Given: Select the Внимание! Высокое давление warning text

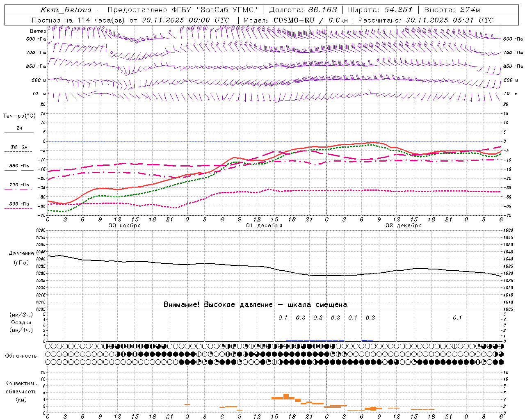Looking at the screenshot, I should tap(256, 305).
